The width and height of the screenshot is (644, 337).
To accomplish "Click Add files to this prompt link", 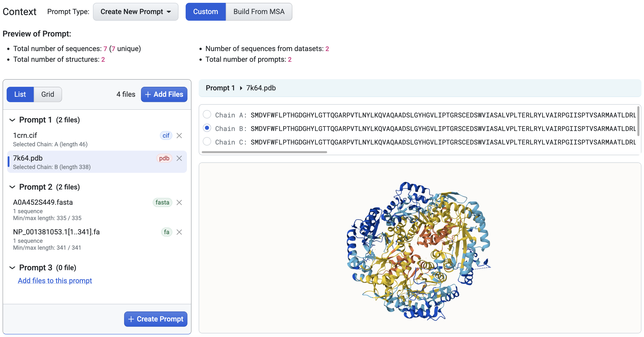I will click(x=55, y=281).
